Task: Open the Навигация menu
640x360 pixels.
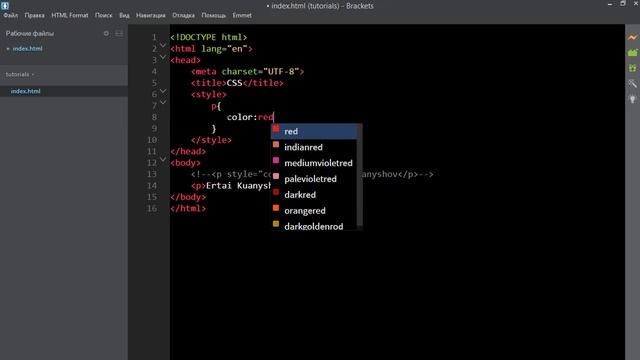Action: (151, 16)
